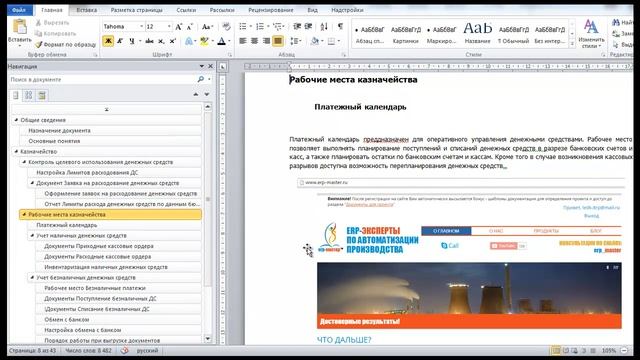Viewport: 640px width, 360px height.
Task: Apply the Без интервала style
Action: [x=550, y=33]
